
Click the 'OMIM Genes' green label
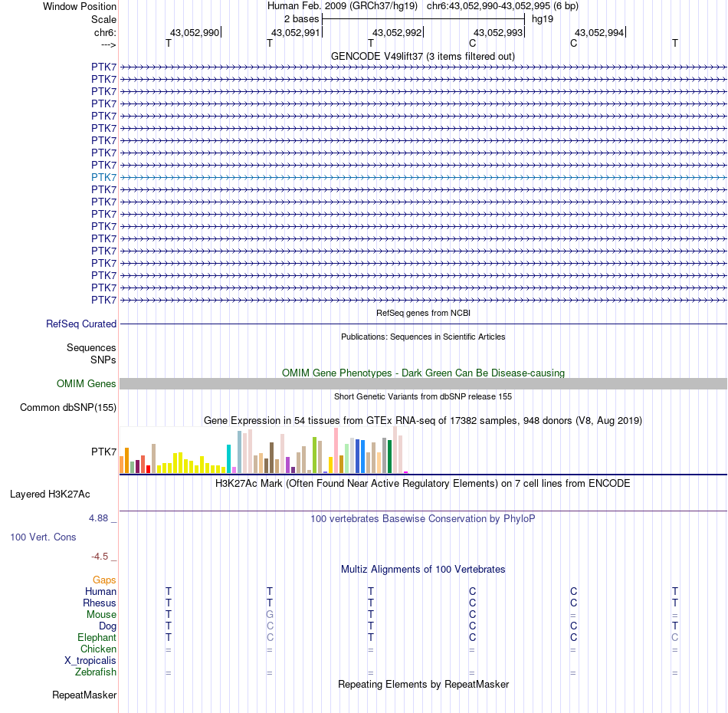pyautogui.click(x=87, y=383)
